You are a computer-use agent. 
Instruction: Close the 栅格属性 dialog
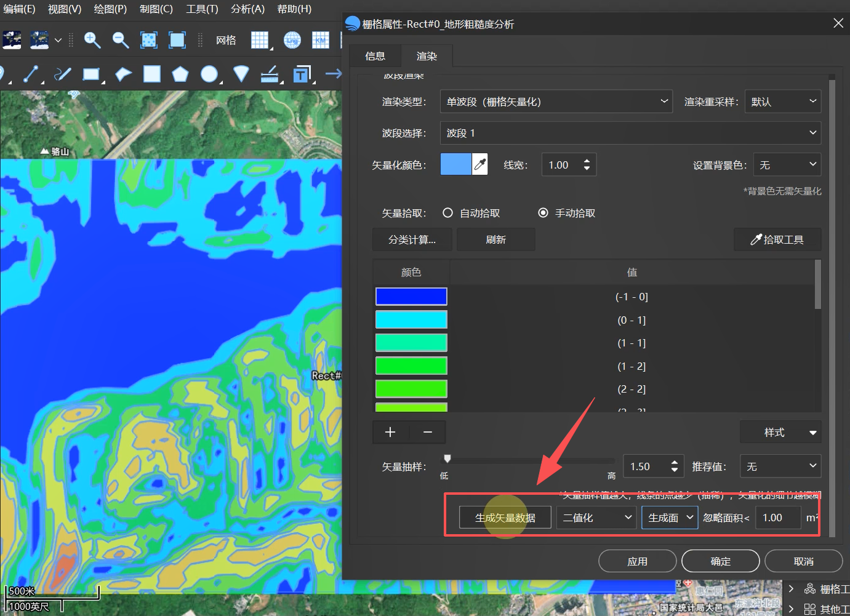[x=838, y=23]
